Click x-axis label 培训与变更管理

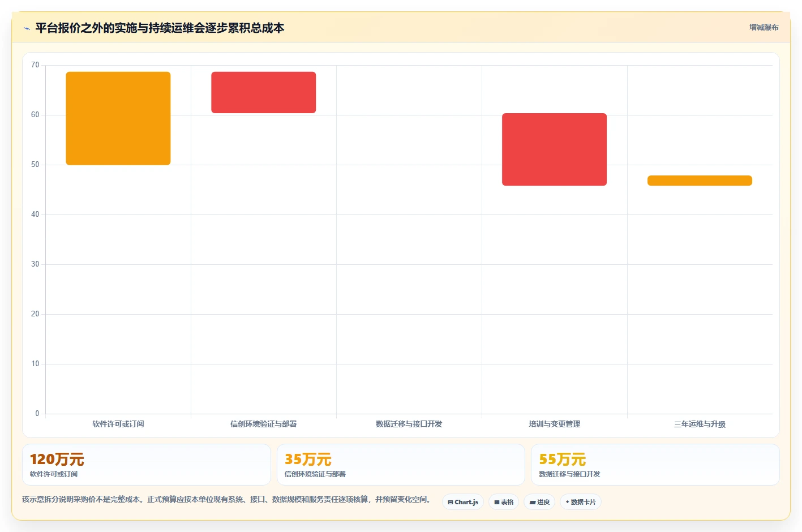click(x=554, y=424)
